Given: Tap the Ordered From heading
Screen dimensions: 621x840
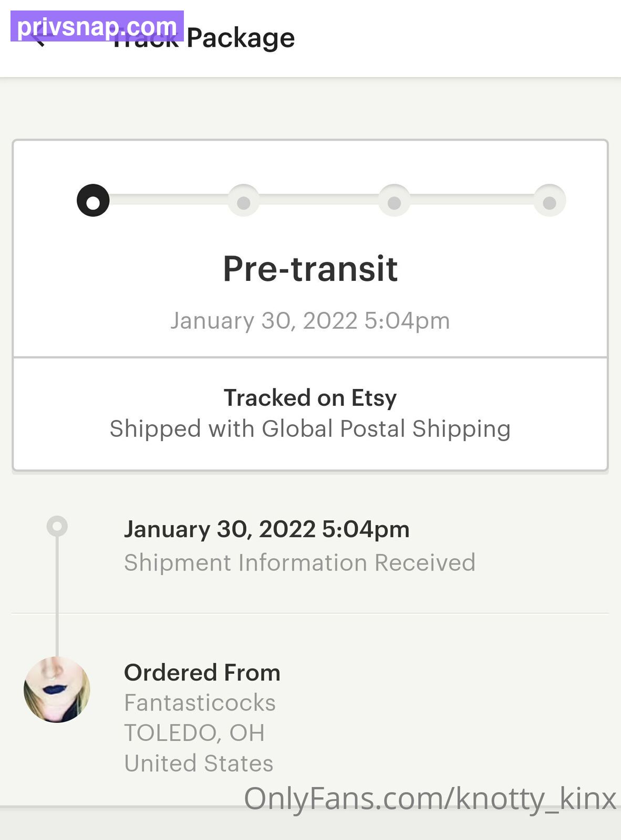Looking at the screenshot, I should (202, 673).
